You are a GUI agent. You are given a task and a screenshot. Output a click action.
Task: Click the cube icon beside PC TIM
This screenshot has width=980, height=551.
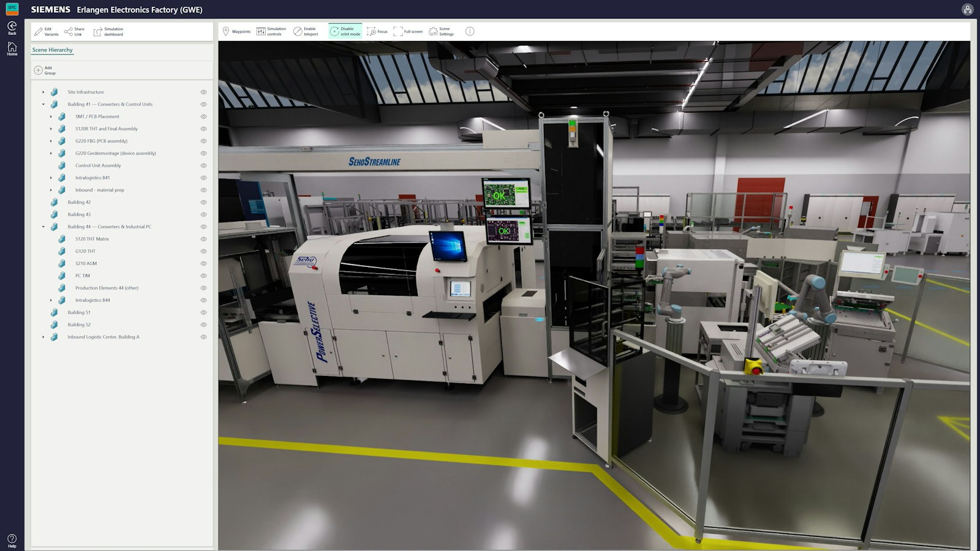point(62,275)
